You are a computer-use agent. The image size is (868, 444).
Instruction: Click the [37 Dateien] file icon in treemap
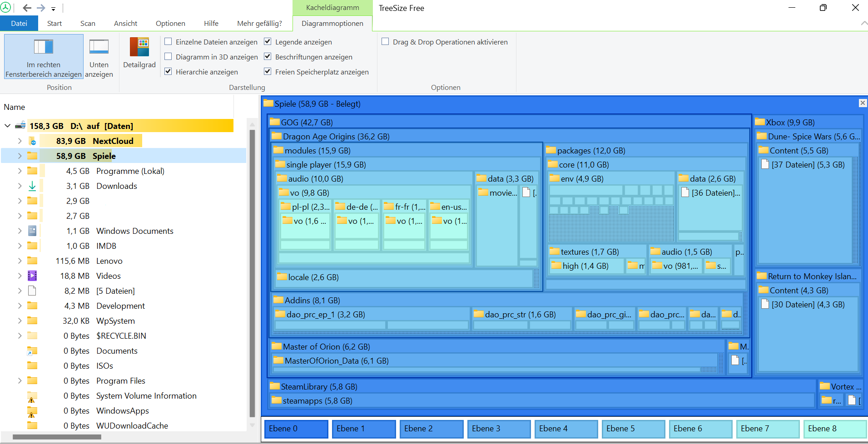click(x=765, y=164)
